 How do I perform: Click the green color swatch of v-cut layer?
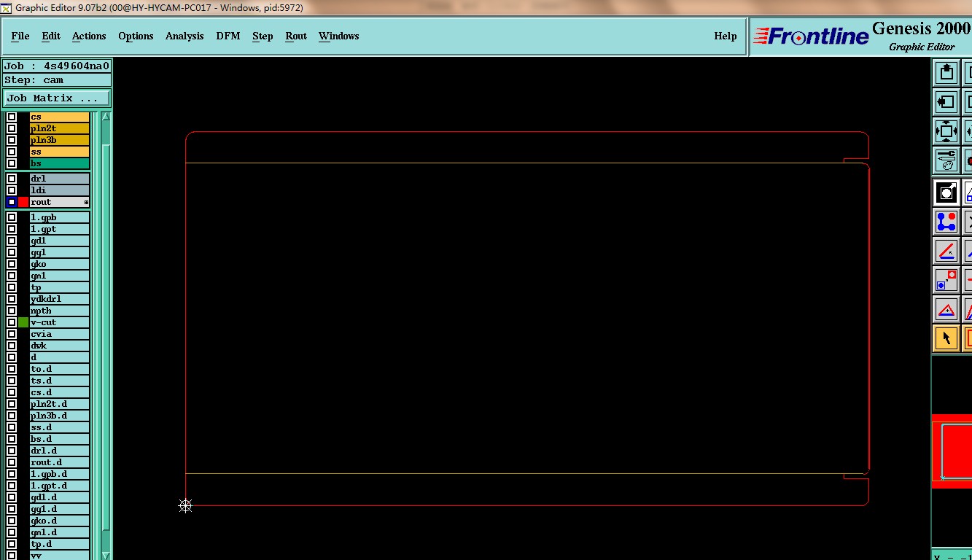click(23, 322)
